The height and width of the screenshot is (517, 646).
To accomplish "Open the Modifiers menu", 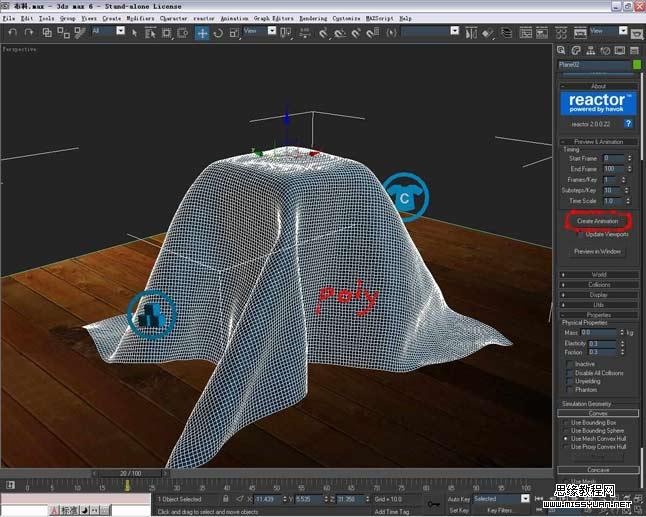I will [x=140, y=19].
